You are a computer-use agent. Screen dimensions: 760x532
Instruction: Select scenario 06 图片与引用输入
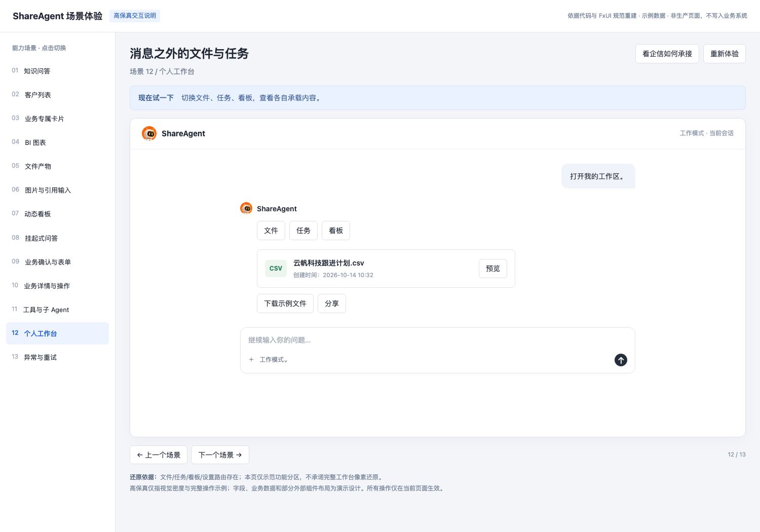[57, 190]
